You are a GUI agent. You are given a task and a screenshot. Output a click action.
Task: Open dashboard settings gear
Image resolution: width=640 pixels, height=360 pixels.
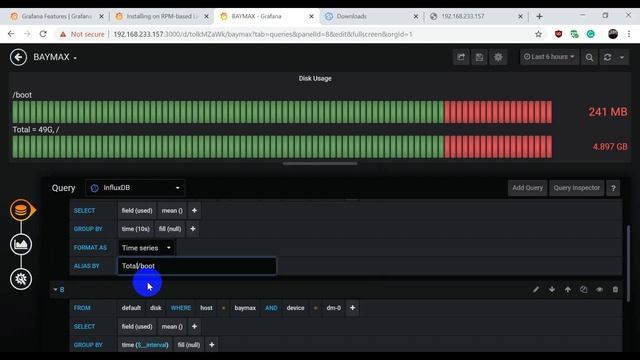click(x=498, y=57)
